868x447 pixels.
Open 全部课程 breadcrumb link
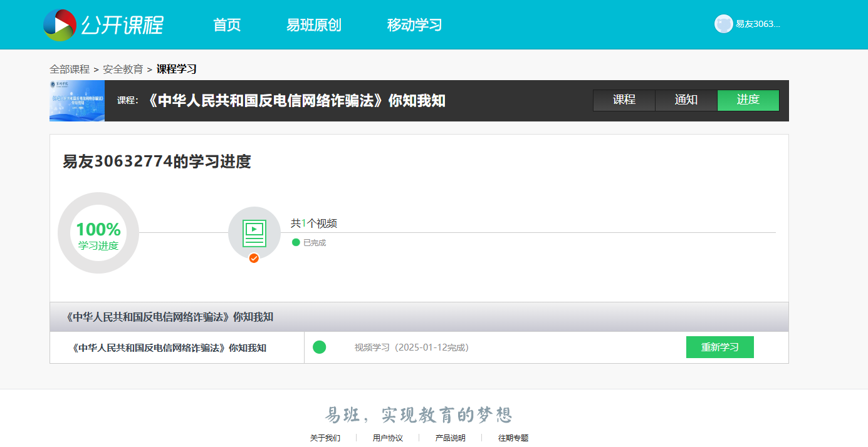[70, 69]
